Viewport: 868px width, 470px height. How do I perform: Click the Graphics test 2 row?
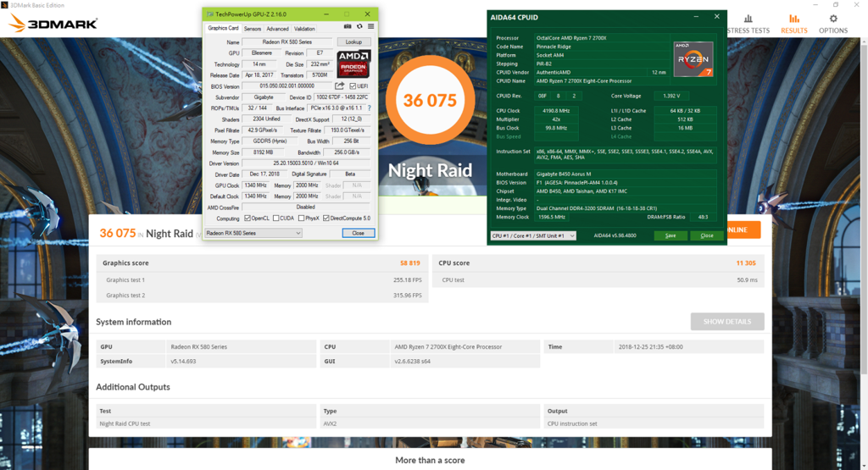(263, 296)
